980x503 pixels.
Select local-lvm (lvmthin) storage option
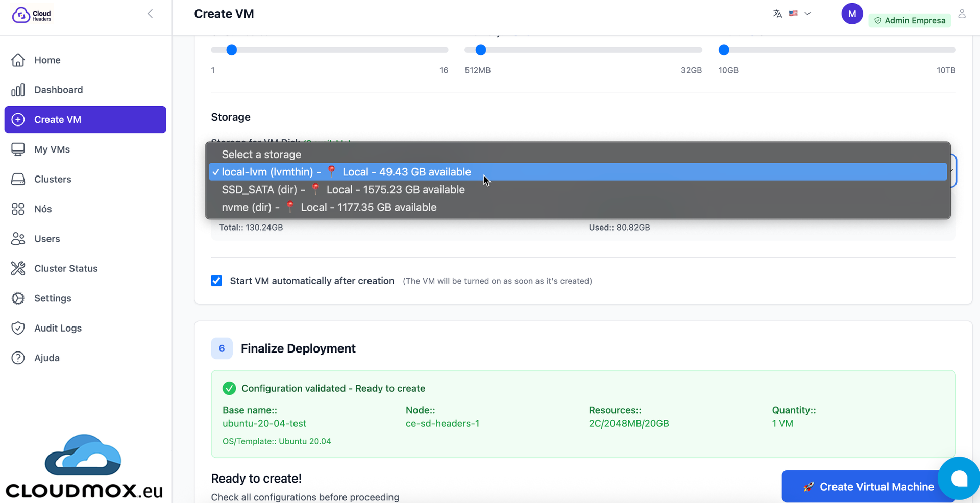[346, 172]
